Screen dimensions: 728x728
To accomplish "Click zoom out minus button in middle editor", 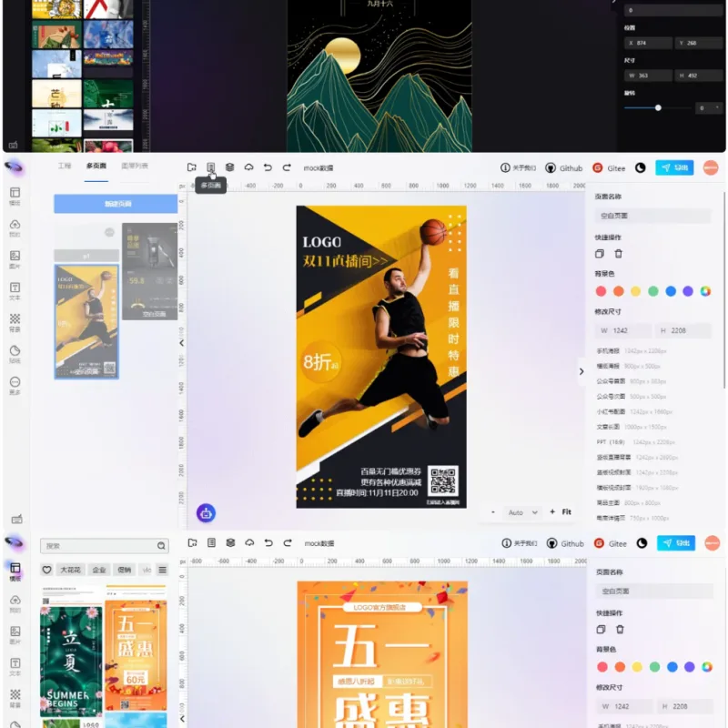I will point(492,512).
